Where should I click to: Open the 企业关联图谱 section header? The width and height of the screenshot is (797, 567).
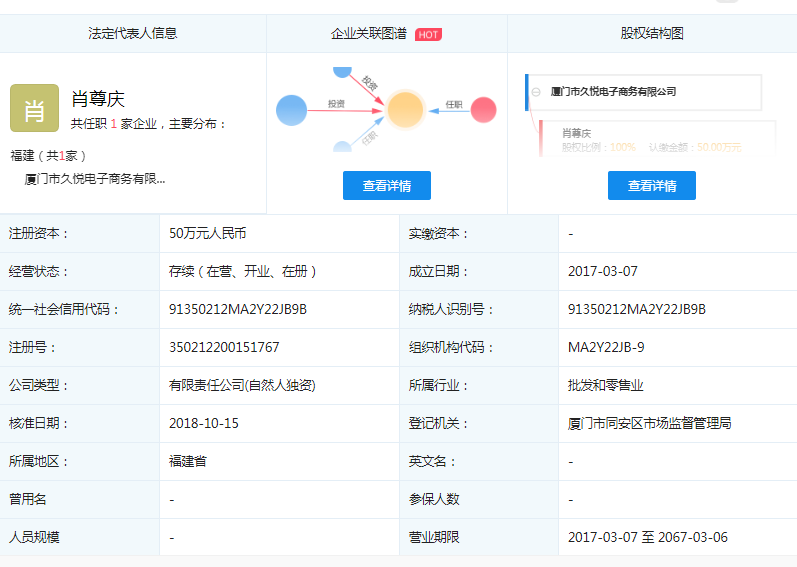point(369,34)
